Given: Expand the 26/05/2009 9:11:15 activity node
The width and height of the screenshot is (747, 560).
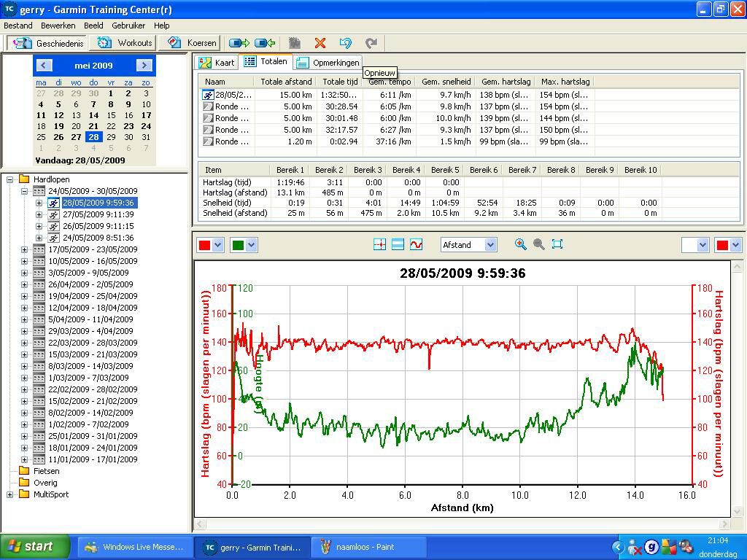Looking at the screenshot, I should tap(39, 226).
